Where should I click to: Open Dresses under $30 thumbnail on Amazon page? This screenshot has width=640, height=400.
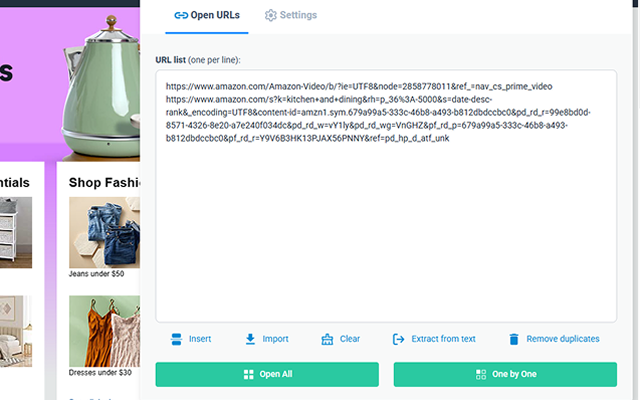pyautogui.click(x=104, y=331)
